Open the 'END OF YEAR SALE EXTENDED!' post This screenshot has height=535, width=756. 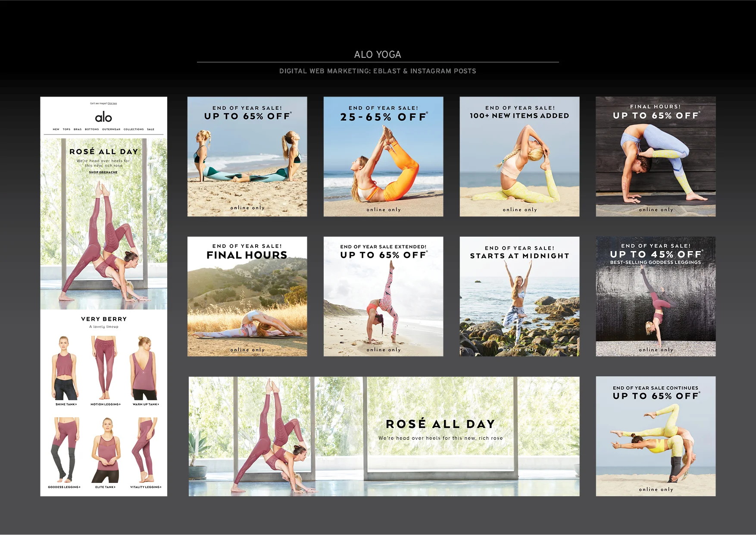[383, 297]
